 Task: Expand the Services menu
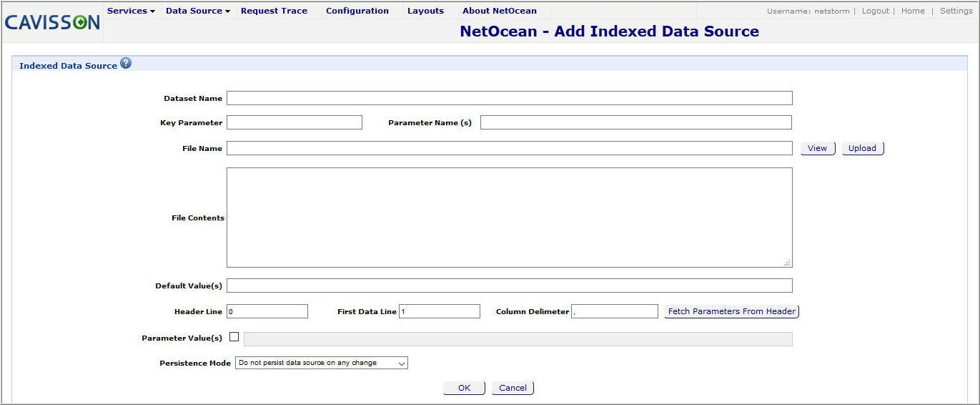point(131,11)
